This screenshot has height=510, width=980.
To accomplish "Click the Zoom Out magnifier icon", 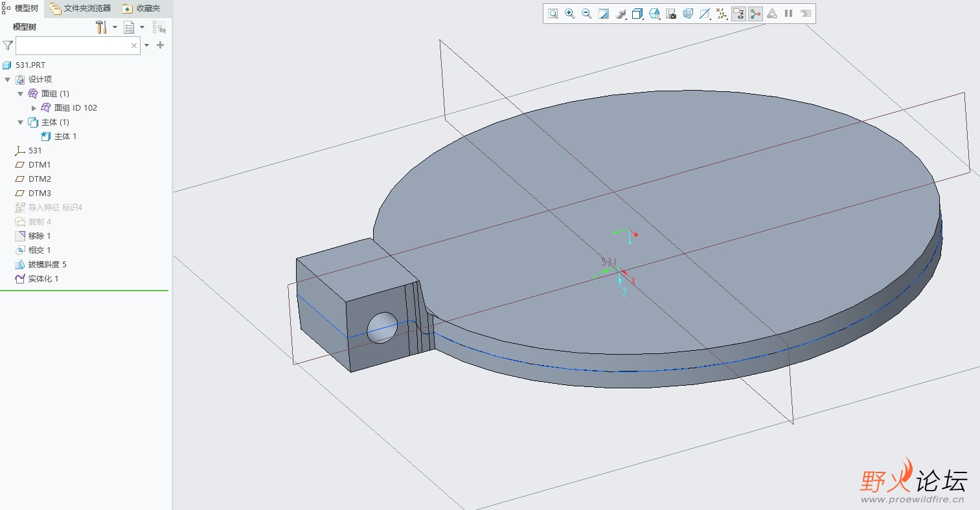I will (587, 14).
